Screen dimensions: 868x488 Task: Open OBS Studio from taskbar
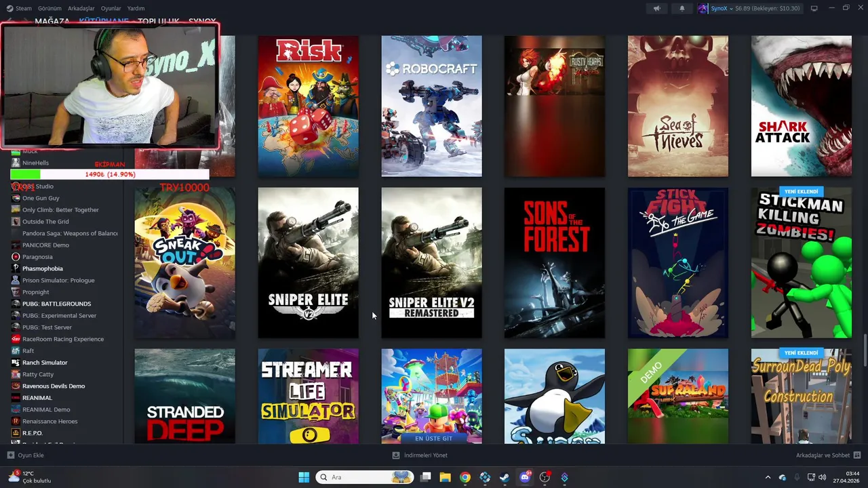(x=545, y=477)
